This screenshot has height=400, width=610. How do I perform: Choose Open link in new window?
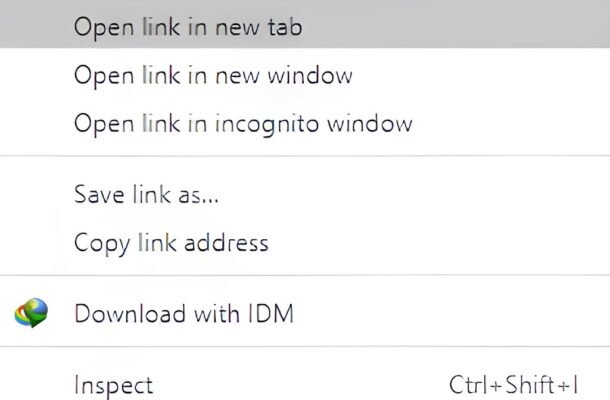[x=213, y=75]
